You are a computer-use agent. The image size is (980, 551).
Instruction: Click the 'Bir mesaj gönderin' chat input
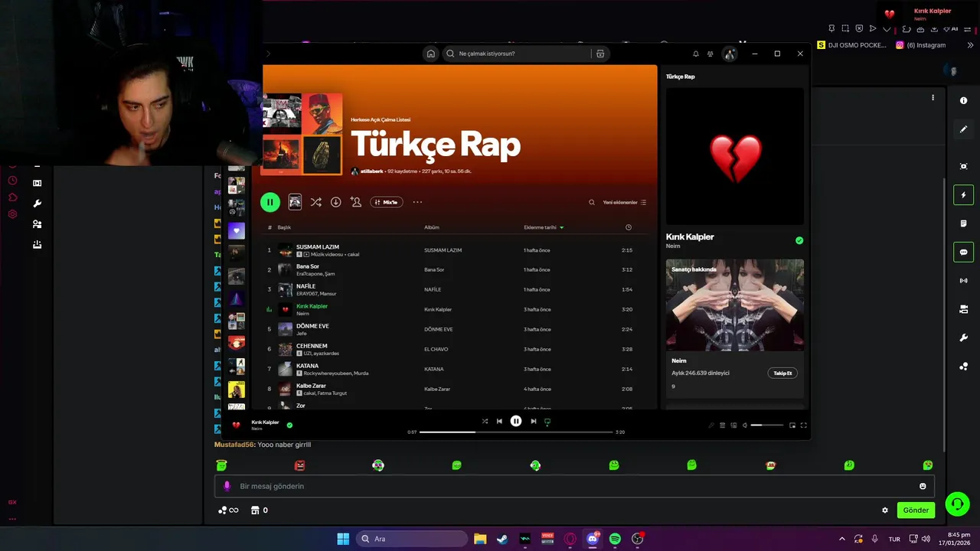pyautogui.click(x=574, y=486)
